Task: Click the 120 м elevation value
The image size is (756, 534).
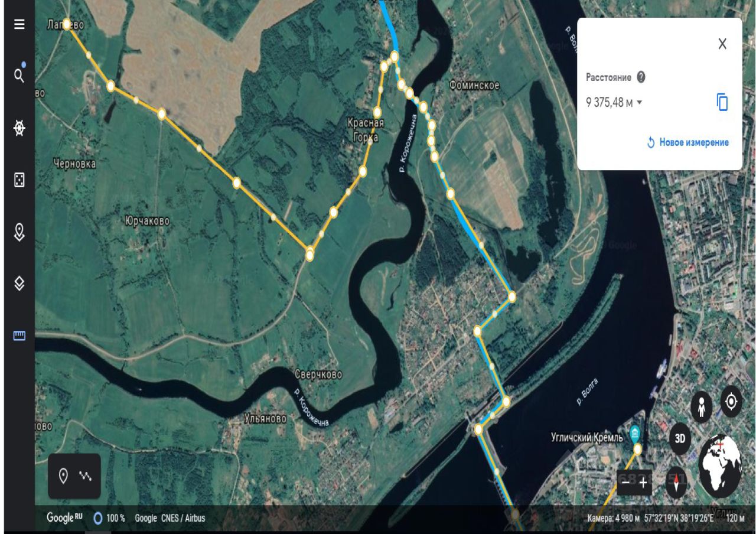Action: coord(735,519)
